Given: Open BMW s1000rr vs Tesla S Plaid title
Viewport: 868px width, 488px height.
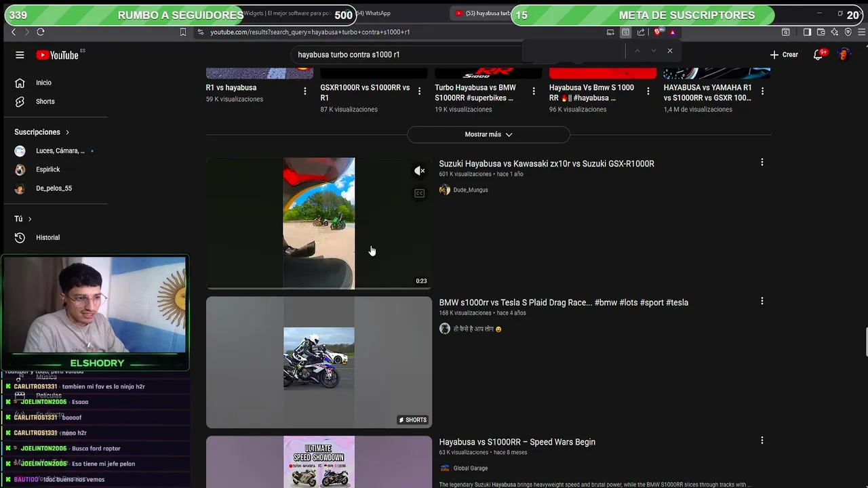Looking at the screenshot, I should click(564, 302).
